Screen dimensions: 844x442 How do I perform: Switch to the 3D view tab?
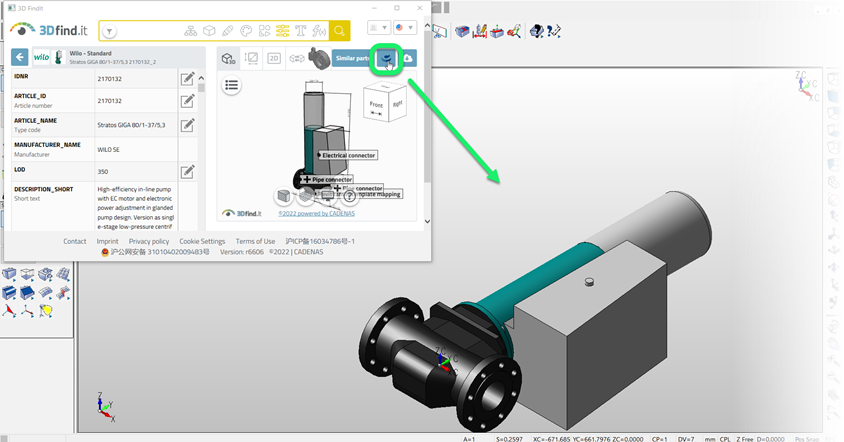[x=228, y=59]
